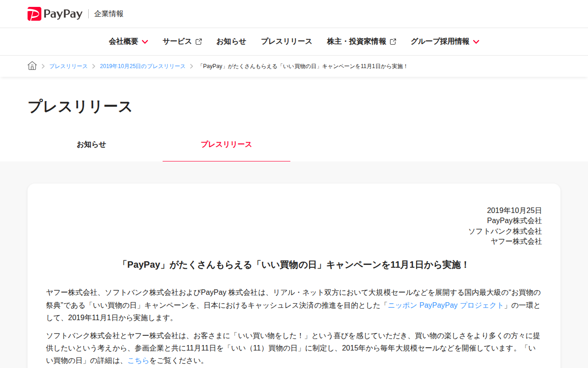Click the プレスリリース breadcrumb link
Screen dimensions: 588x368
coord(68,66)
